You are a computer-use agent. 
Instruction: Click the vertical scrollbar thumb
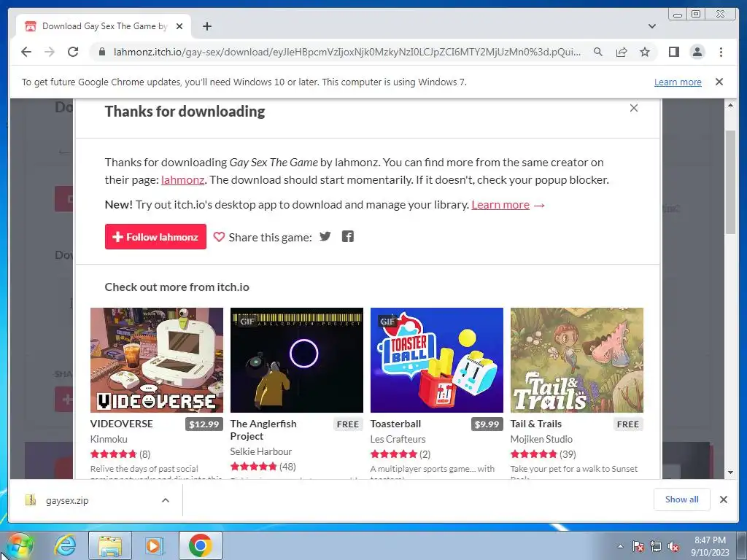(730, 182)
